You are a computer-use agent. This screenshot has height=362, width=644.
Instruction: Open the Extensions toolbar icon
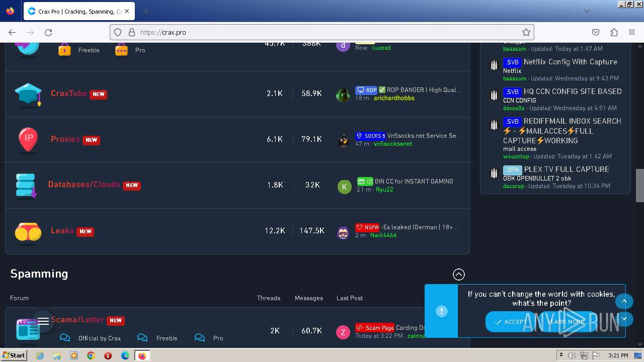click(x=614, y=32)
